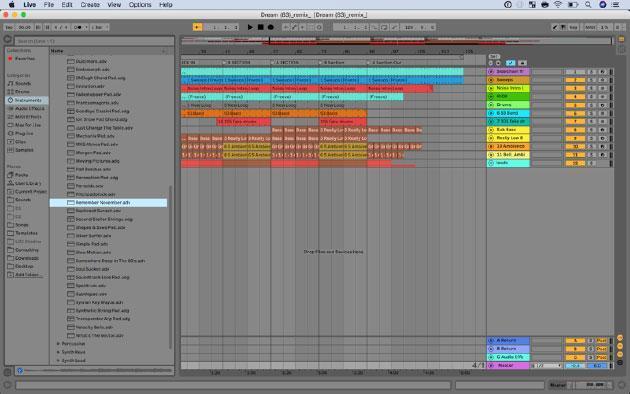This screenshot has width=630, height=394.
Task: Click the Tap tempo button
Action: 9,27
